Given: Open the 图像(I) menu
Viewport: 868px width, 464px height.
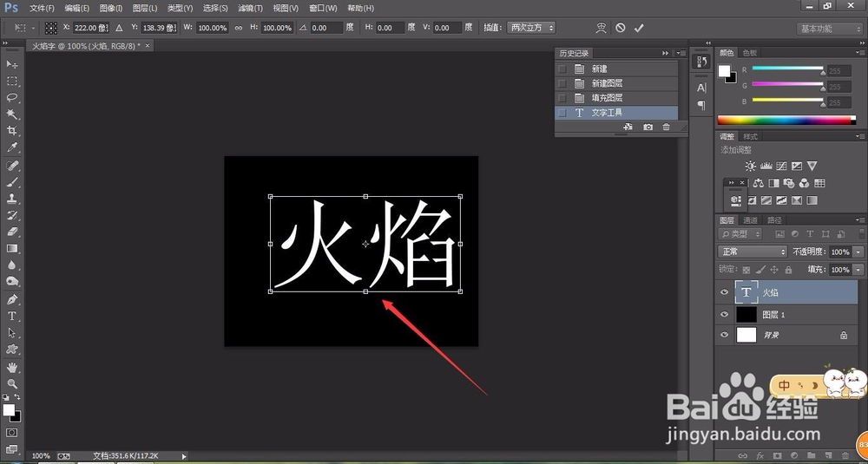Looking at the screenshot, I should 111,9.
